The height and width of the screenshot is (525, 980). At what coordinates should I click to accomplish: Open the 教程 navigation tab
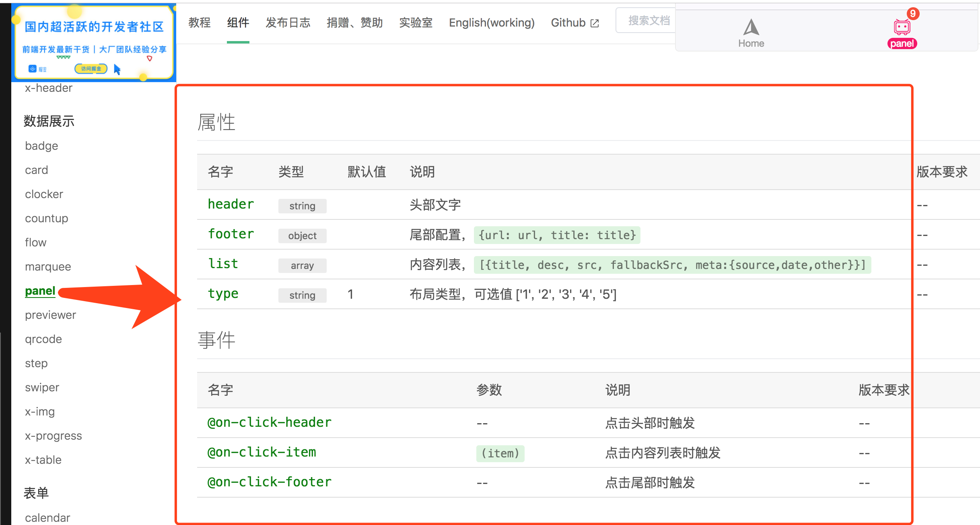(x=200, y=23)
